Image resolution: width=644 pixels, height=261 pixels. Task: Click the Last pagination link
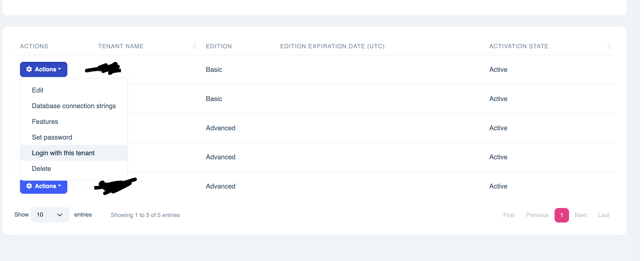[604, 215]
